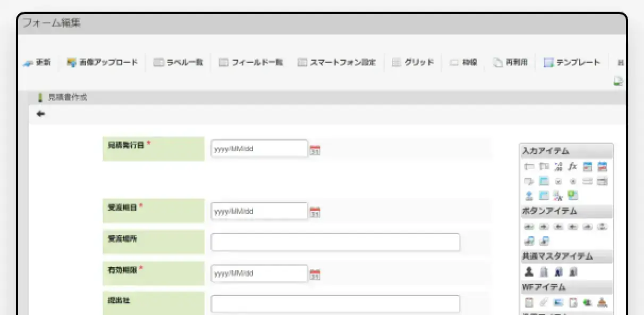Select the blue picture icon under WFアイテム
The image size is (644, 315).
pos(558,302)
